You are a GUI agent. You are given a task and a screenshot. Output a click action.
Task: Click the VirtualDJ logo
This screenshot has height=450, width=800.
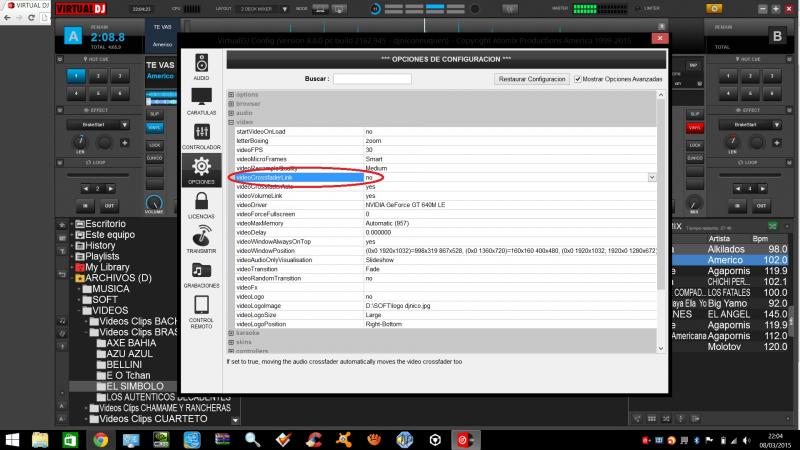81,9
